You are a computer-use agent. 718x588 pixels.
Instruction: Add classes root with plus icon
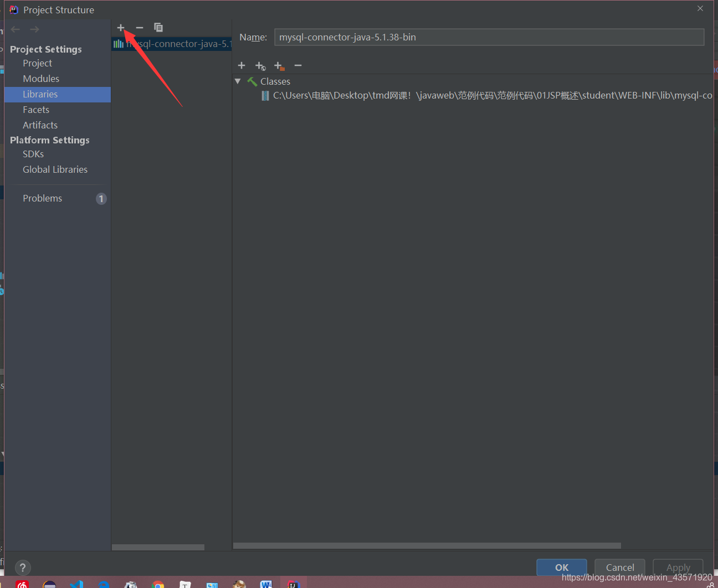coord(242,65)
